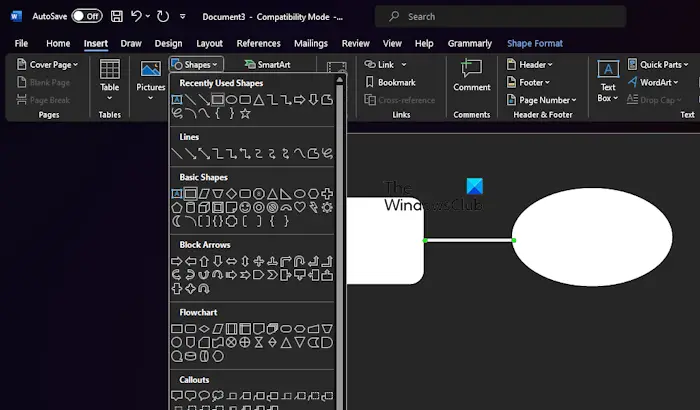Click the Save icon in the title bar
Screen dimensions: 700x410
(x=117, y=17)
